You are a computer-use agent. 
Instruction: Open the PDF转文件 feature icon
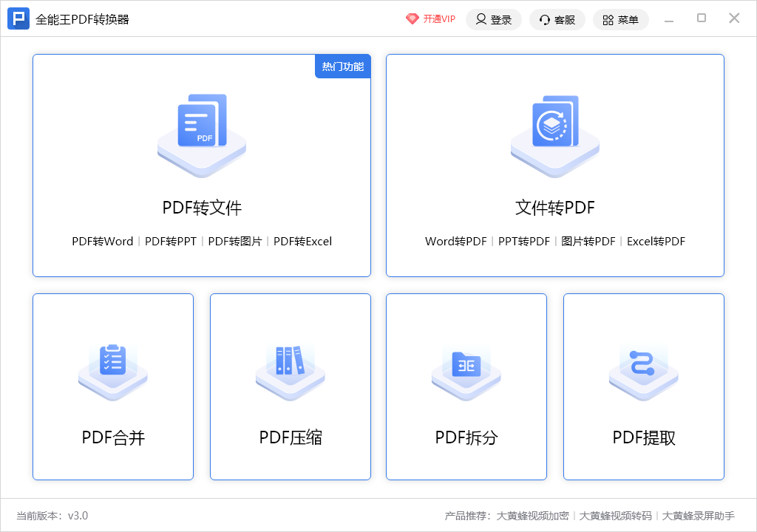[x=201, y=133]
